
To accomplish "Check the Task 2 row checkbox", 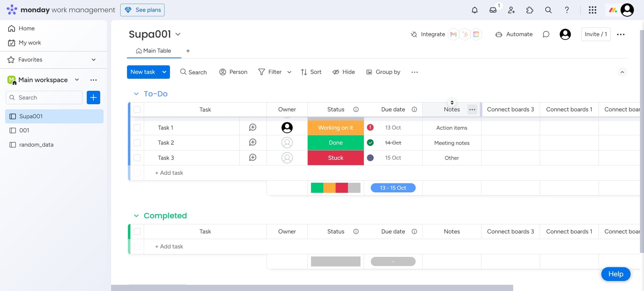I will click(x=137, y=143).
